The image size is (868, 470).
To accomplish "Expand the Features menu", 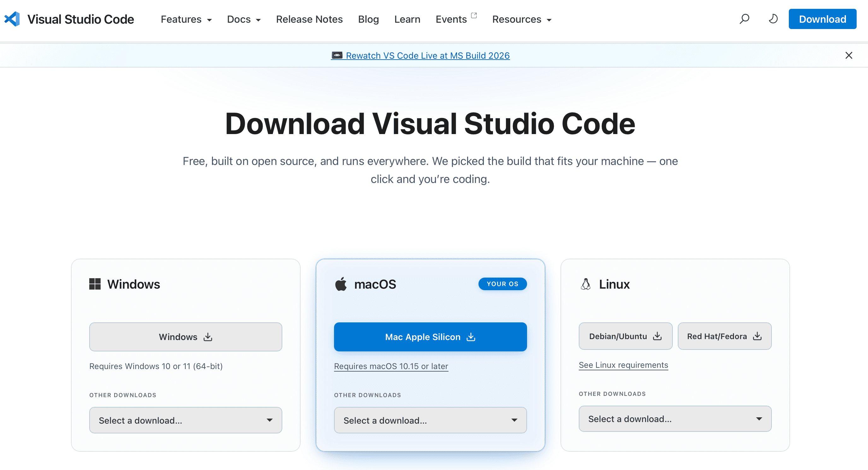I will pos(186,19).
